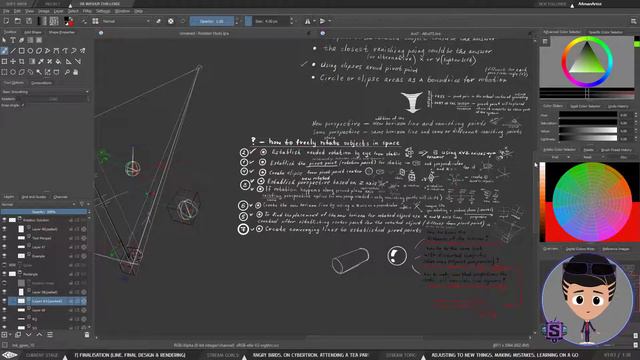640x360 pixels.
Task: Toggle preserve alpha in toolbar
Action: tap(171, 21)
